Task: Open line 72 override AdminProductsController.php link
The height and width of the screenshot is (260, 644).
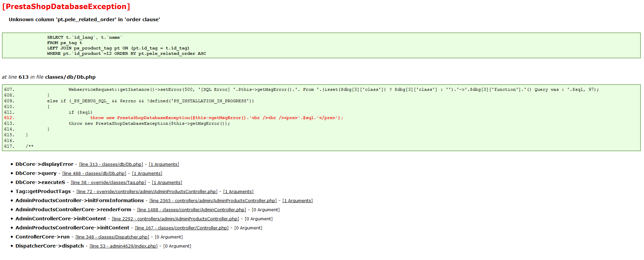Action: coord(147,191)
